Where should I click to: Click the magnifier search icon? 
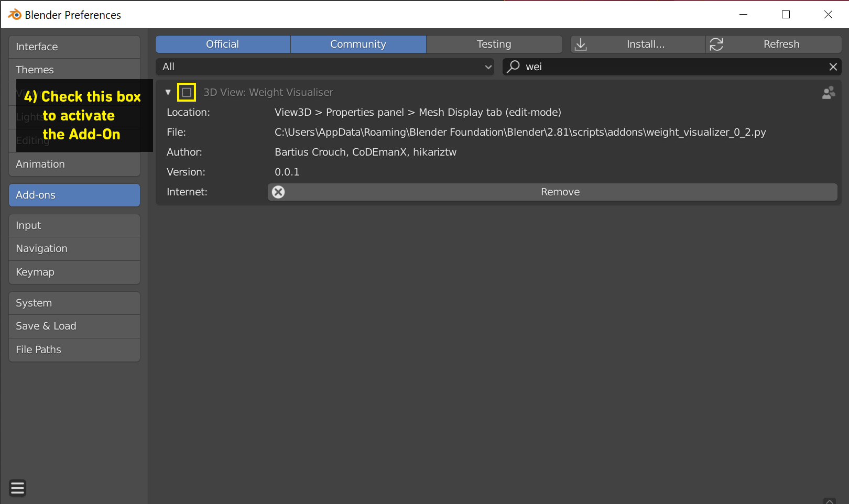tap(513, 67)
